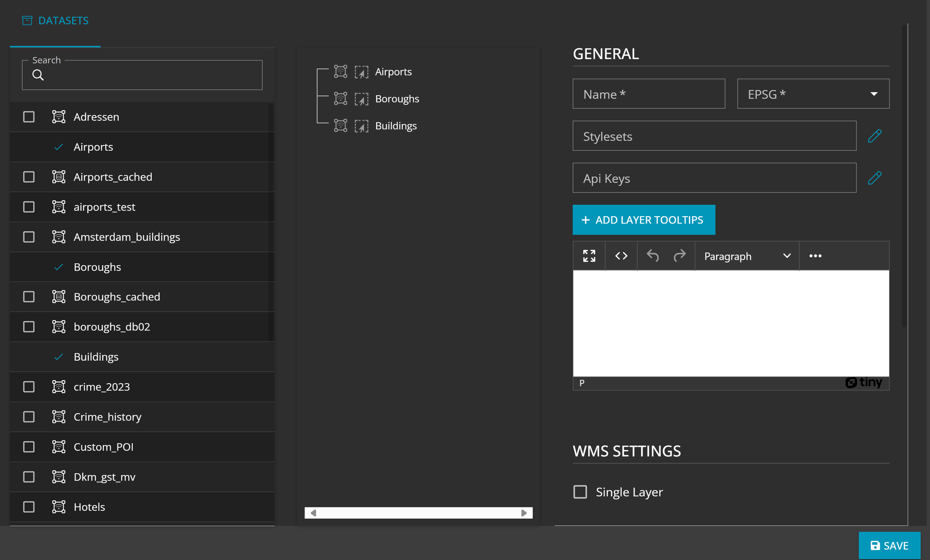Click selection icon next to Boroughs layer
The height and width of the screenshot is (560, 930).
pyautogui.click(x=361, y=99)
